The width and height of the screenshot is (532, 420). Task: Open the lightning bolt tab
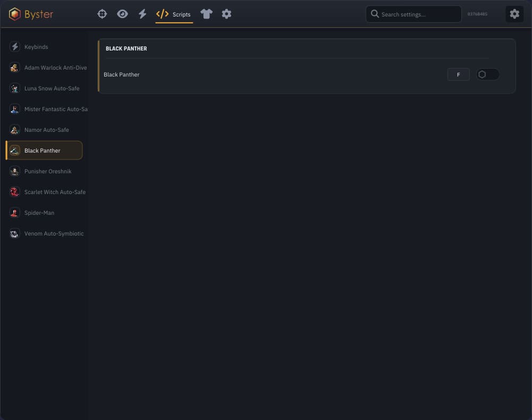point(142,14)
